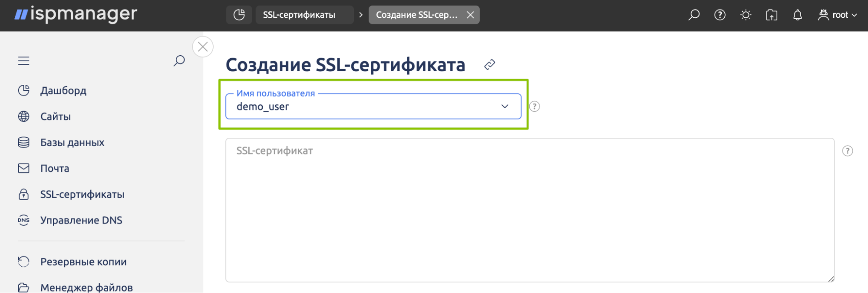Viewport: 868px width, 293px height.
Task: Open Управление DNS sidebar link
Action: [81, 220]
